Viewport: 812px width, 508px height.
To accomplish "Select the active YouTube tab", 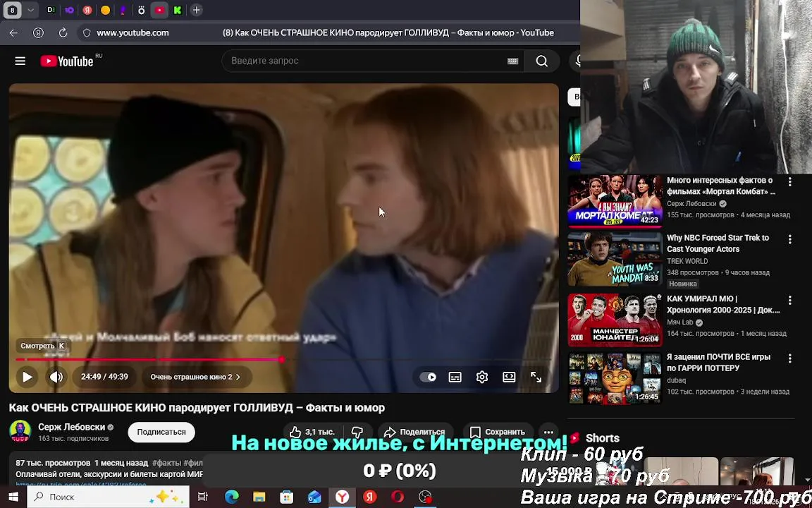I will (159, 10).
